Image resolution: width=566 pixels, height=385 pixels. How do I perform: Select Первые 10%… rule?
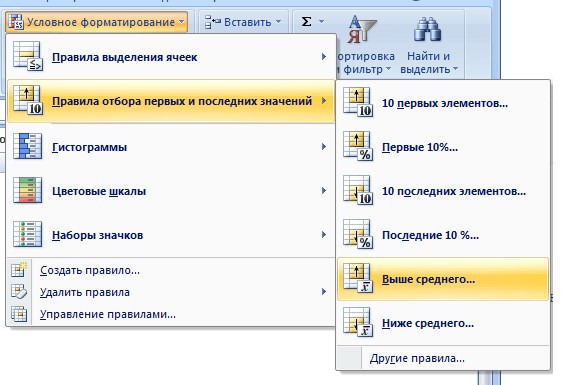(443, 147)
